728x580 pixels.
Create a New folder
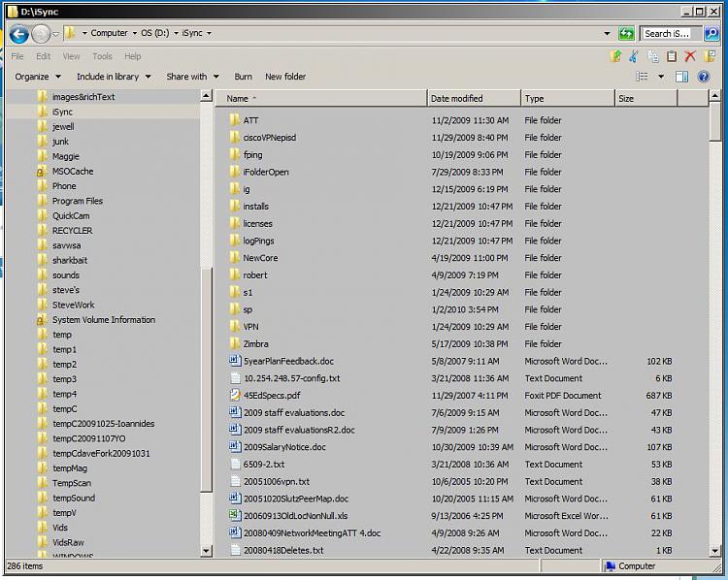tap(285, 77)
